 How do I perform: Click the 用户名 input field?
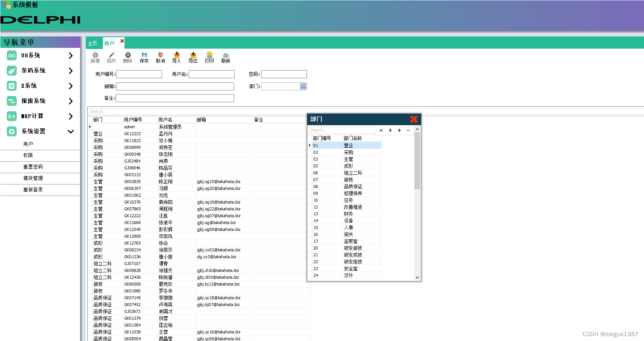pos(211,74)
